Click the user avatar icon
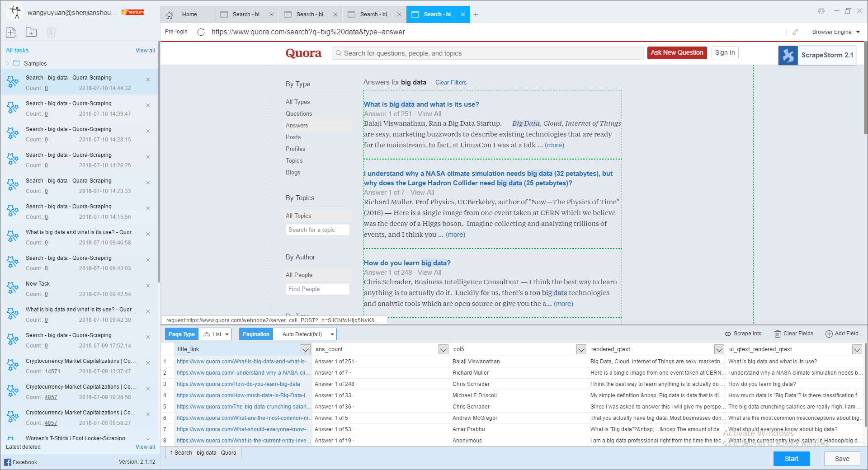Screen dimensions: 868x470 point(15,12)
